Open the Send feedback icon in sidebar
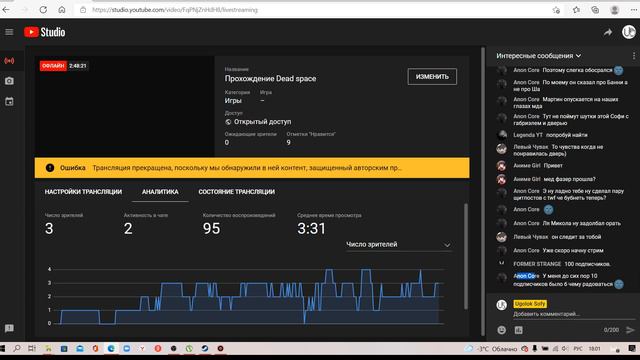The width and height of the screenshot is (640, 360). coord(9,328)
